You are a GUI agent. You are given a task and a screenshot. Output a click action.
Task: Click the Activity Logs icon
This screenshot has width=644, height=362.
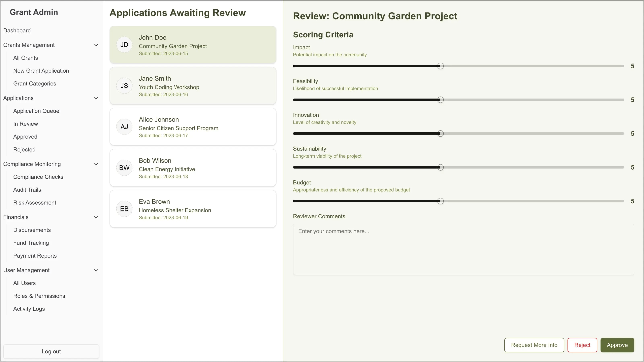tap(29, 309)
